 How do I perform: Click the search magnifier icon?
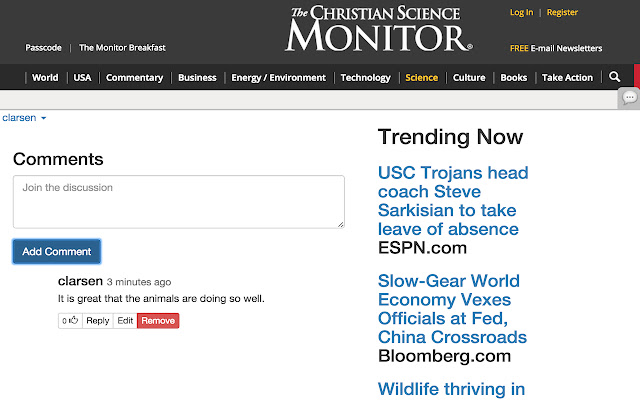pos(614,77)
